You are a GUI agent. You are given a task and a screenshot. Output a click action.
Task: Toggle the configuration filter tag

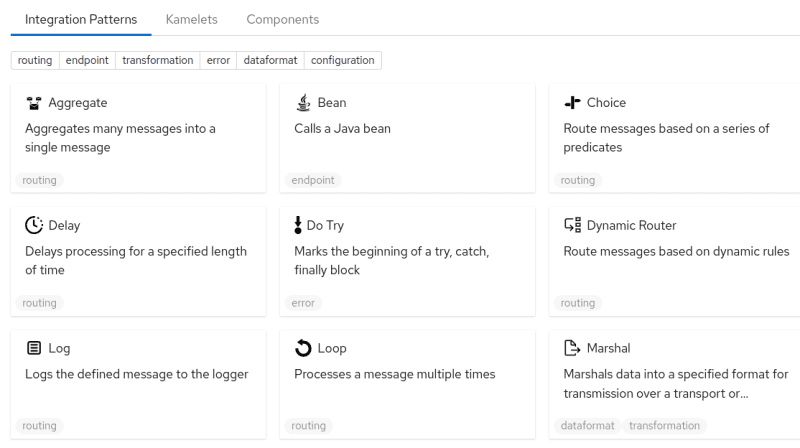(x=342, y=60)
